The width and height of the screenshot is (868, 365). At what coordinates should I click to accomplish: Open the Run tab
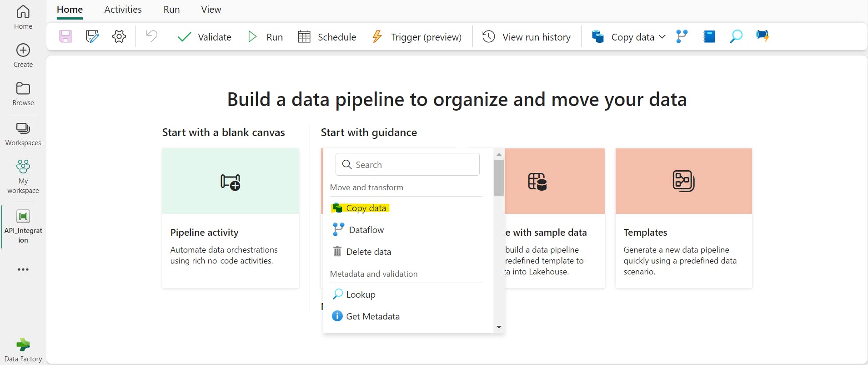point(171,10)
